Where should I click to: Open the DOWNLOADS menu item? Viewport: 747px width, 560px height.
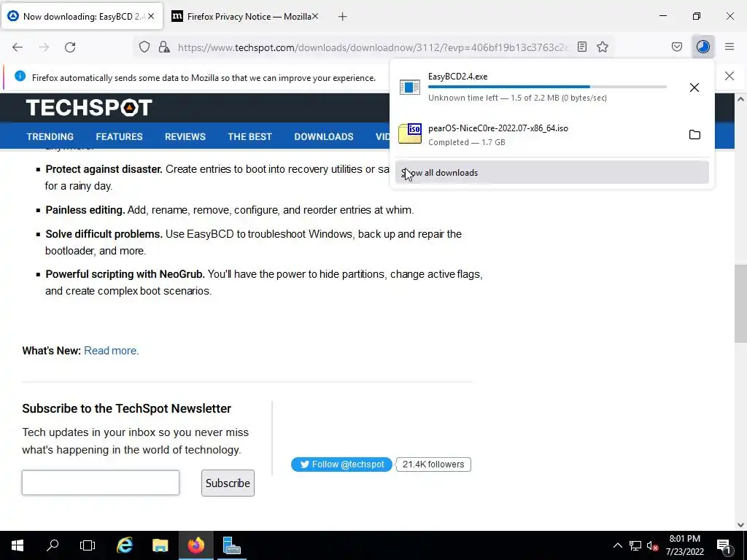[324, 136]
